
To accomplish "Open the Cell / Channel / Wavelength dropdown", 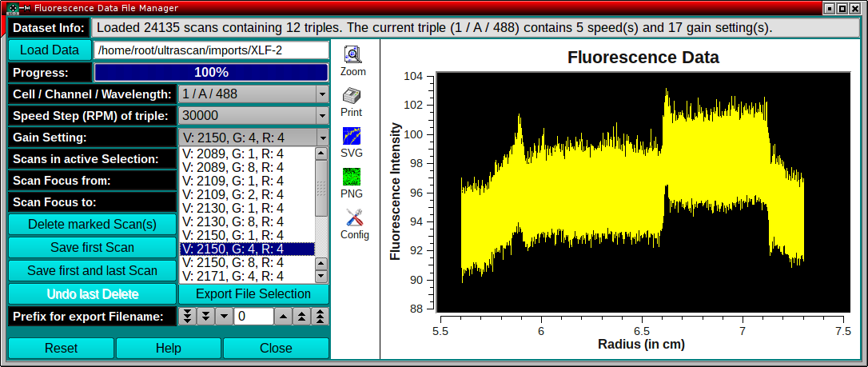I will coord(253,94).
